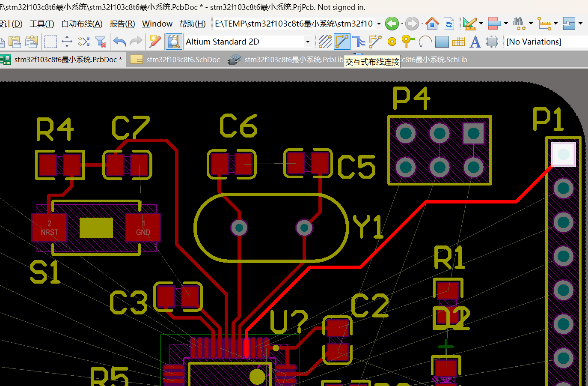Select the dashed rectangle Select Area tool

(50, 42)
